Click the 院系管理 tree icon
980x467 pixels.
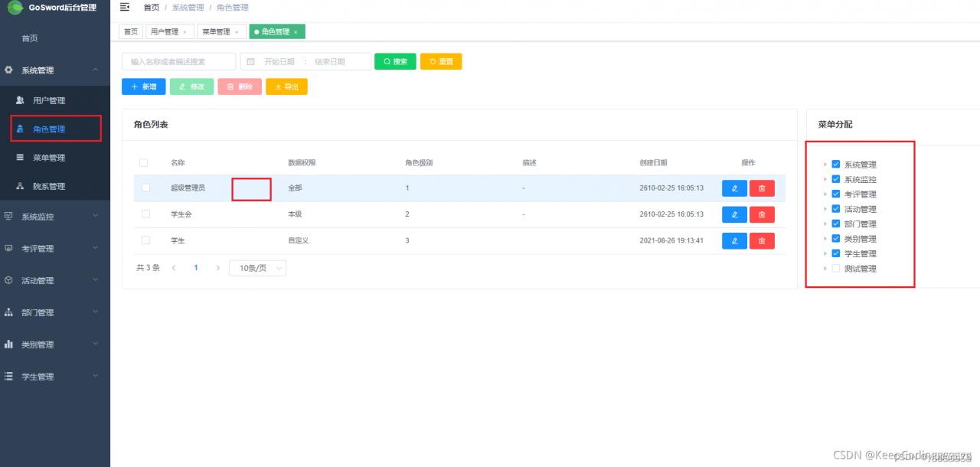[21, 186]
